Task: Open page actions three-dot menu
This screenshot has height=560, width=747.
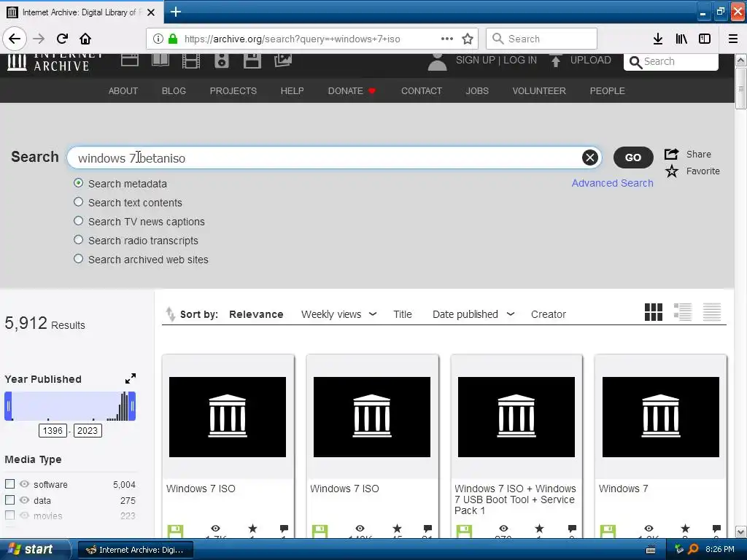Action: pos(447,39)
